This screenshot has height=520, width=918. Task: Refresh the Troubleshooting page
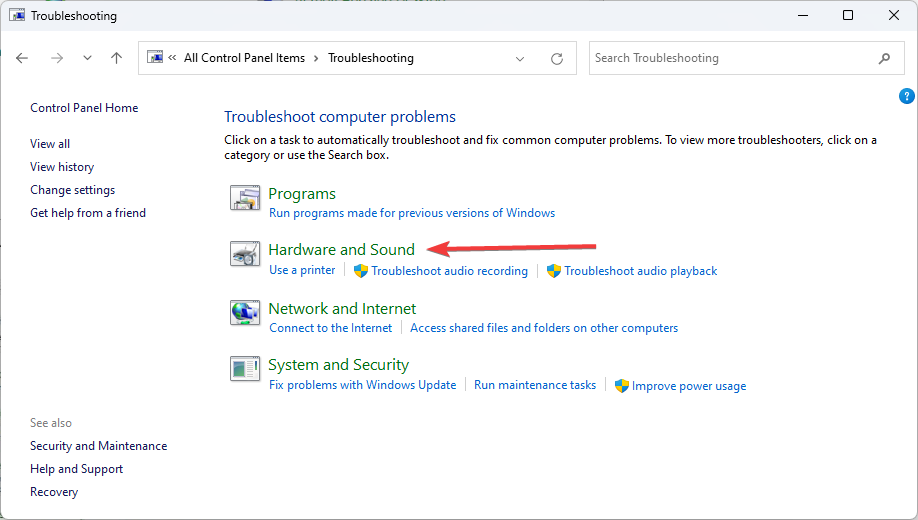point(557,59)
